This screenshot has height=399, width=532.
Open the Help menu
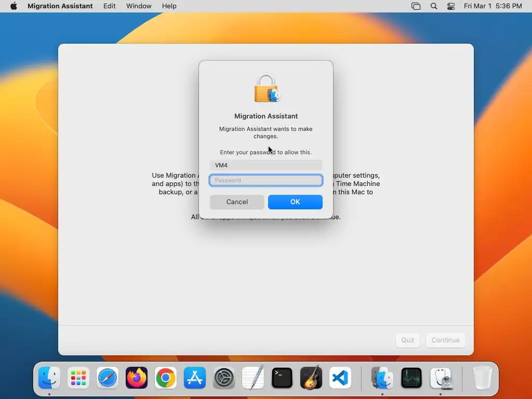[x=169, y=6]
